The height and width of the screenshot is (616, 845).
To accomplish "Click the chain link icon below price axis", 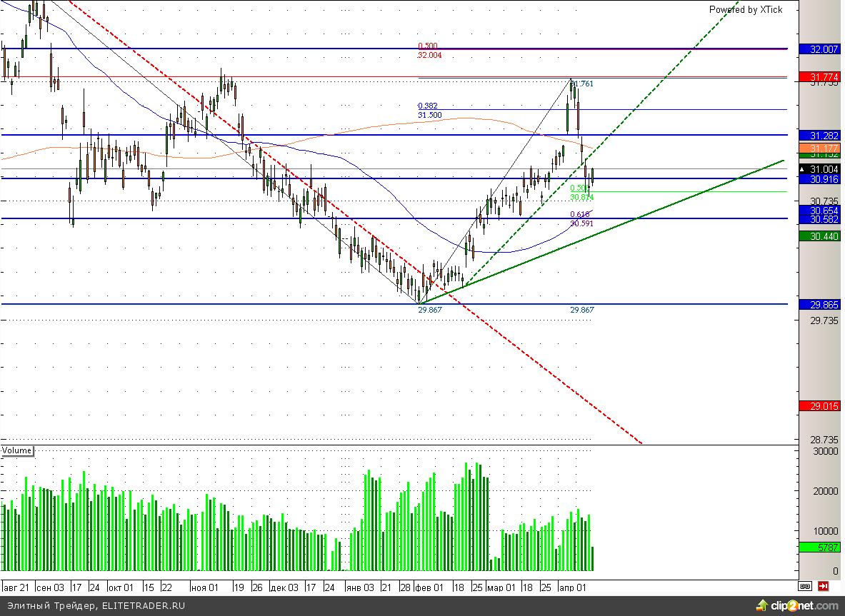I will click(x=805, y=586).
